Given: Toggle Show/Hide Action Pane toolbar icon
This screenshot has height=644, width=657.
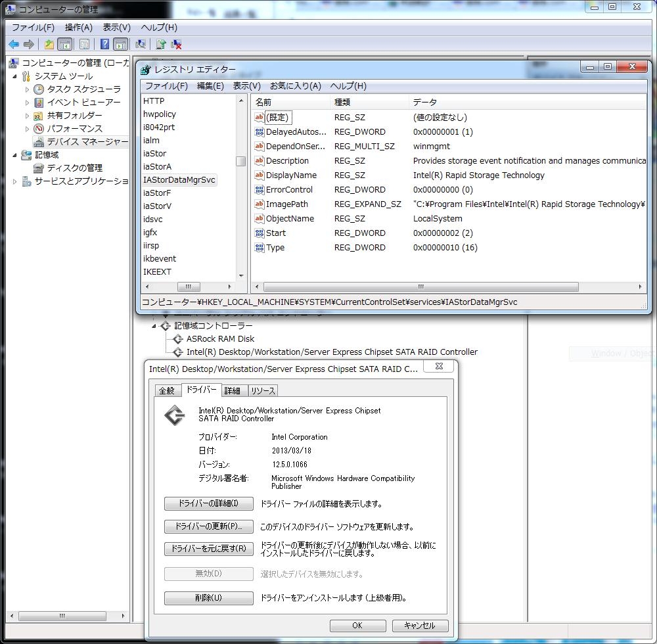Looking at the screenshot, I should pyautogui.click(x=121, y=44).
